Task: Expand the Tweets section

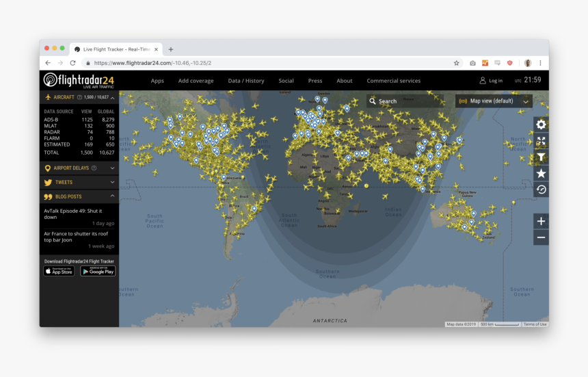Action: coord(113,182)
